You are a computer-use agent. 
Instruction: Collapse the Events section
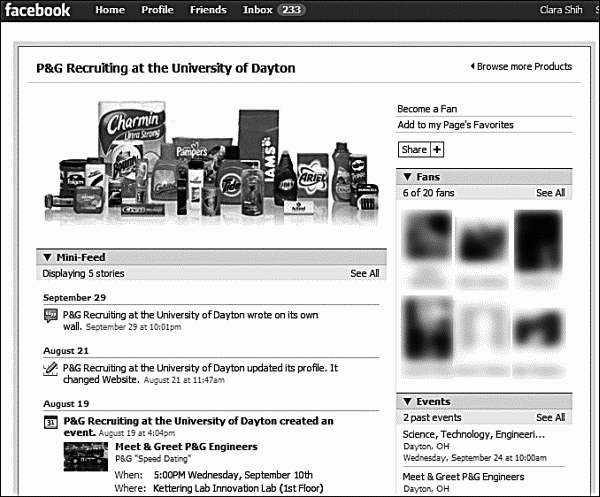click(x=407, y=401)
